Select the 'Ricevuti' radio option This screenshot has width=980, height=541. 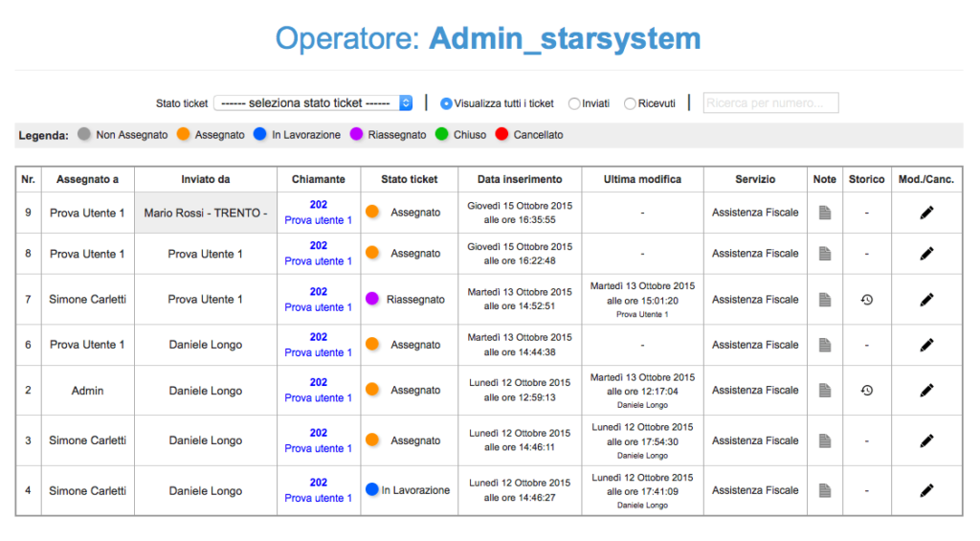(x=630, y=103)
